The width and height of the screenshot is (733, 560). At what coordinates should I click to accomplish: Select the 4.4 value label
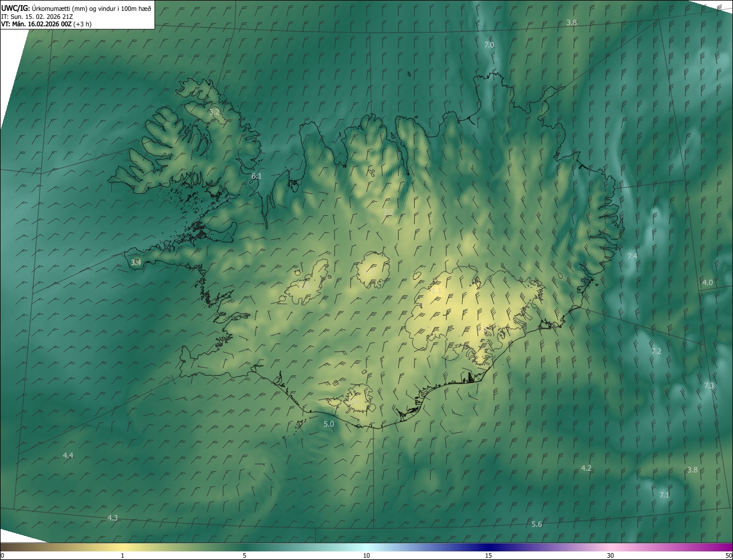pos(68,455)
